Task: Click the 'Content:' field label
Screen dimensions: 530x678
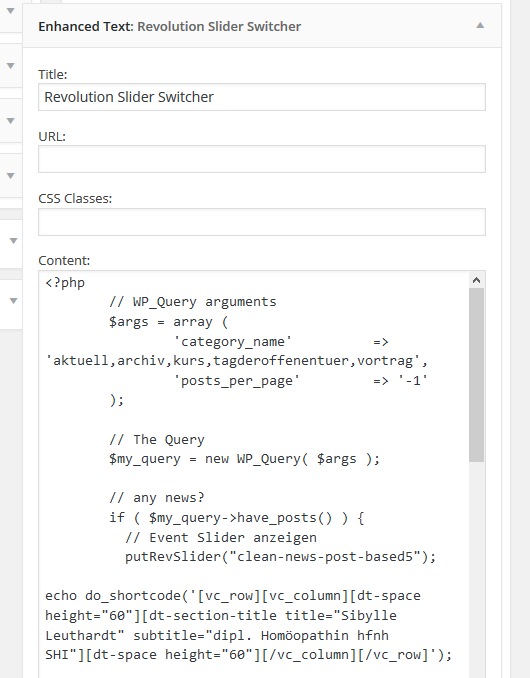Action: pos(64,261)
